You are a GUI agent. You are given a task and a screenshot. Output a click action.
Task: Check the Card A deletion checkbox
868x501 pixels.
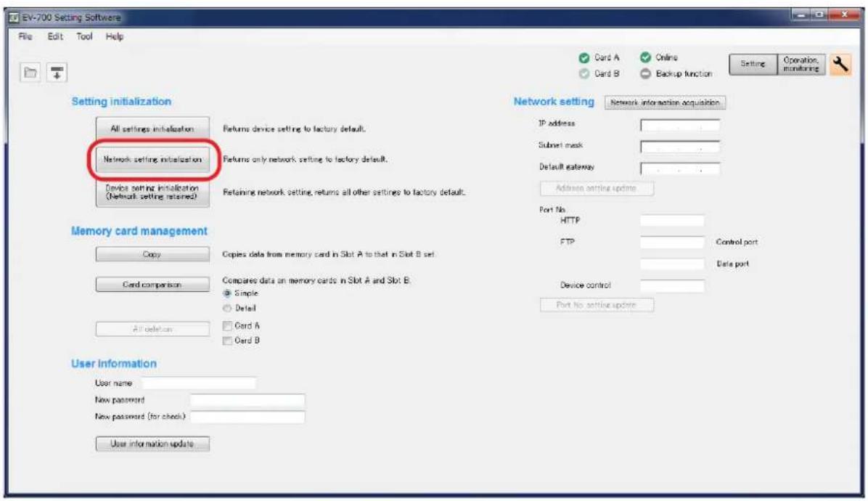coord(227,326)
